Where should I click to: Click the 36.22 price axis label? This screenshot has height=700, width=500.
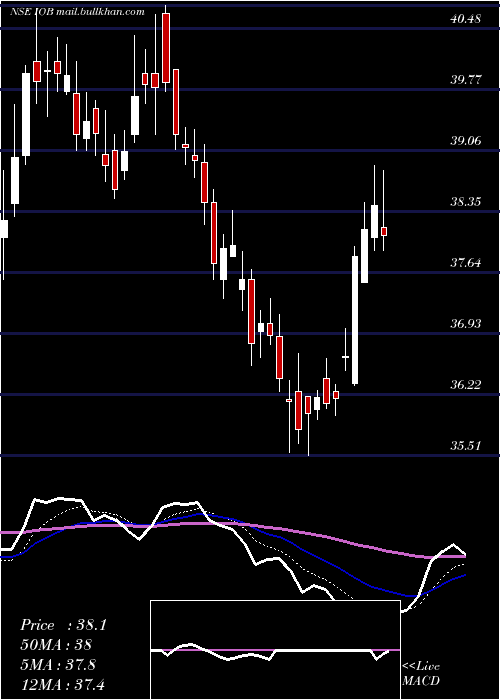point(465,385)
